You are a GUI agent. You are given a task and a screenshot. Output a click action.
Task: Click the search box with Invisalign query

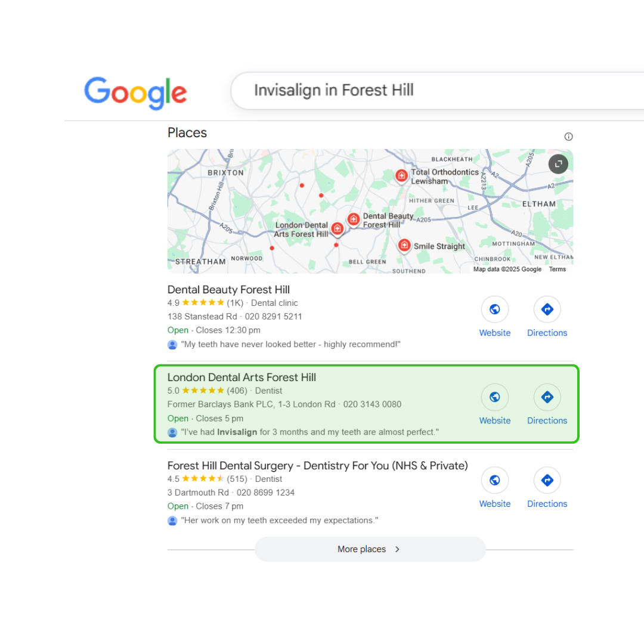438,91
